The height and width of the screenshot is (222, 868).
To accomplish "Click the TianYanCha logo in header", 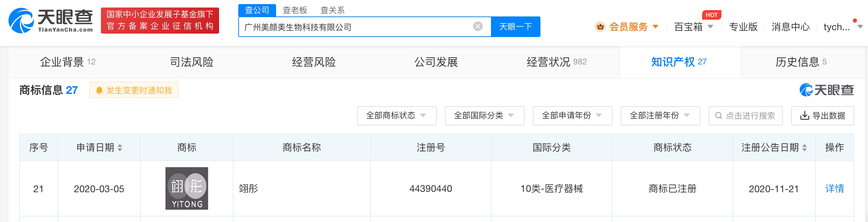I will pyautogui.click(x=50, y=21).
